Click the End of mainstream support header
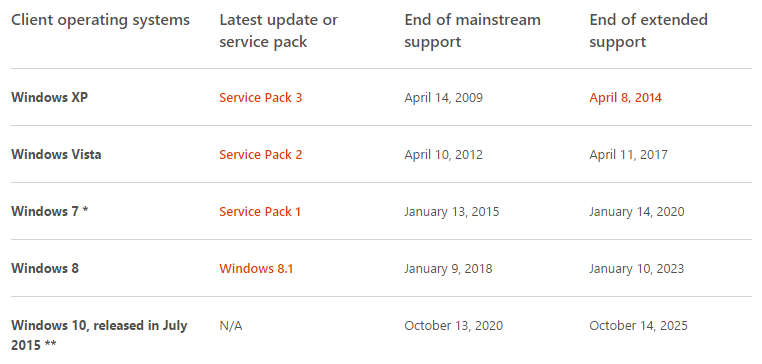 [x=472, y=31]
